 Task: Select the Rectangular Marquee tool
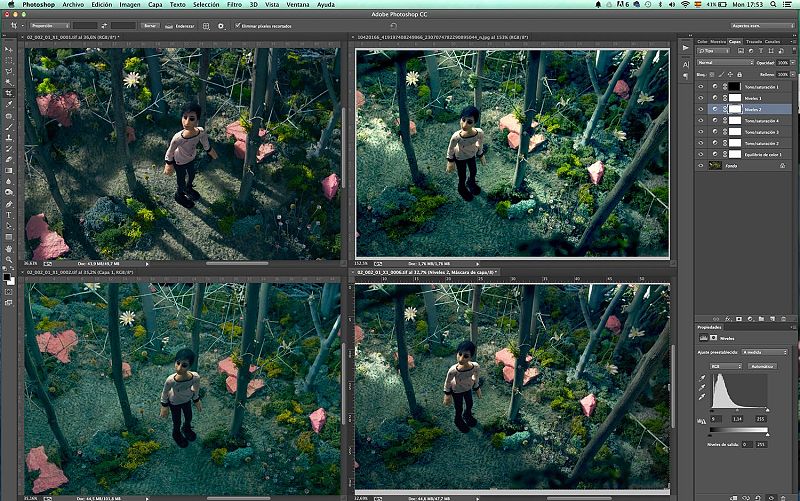pos(9,60)
